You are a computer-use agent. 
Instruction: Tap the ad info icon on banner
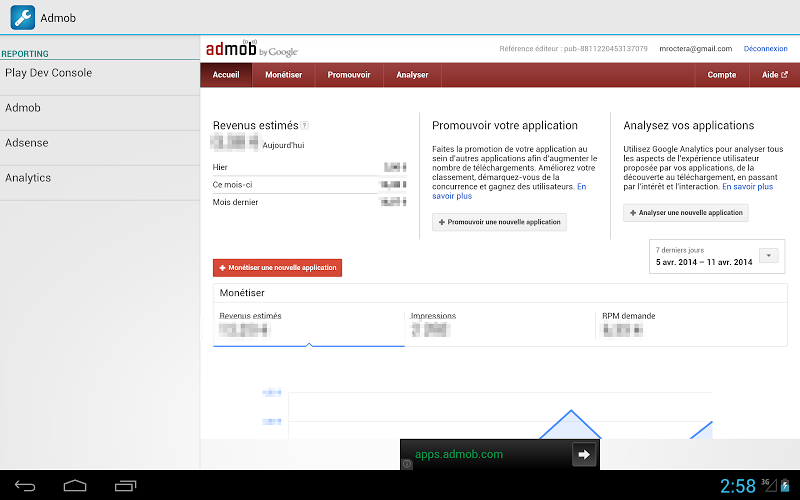click(407, 464)
